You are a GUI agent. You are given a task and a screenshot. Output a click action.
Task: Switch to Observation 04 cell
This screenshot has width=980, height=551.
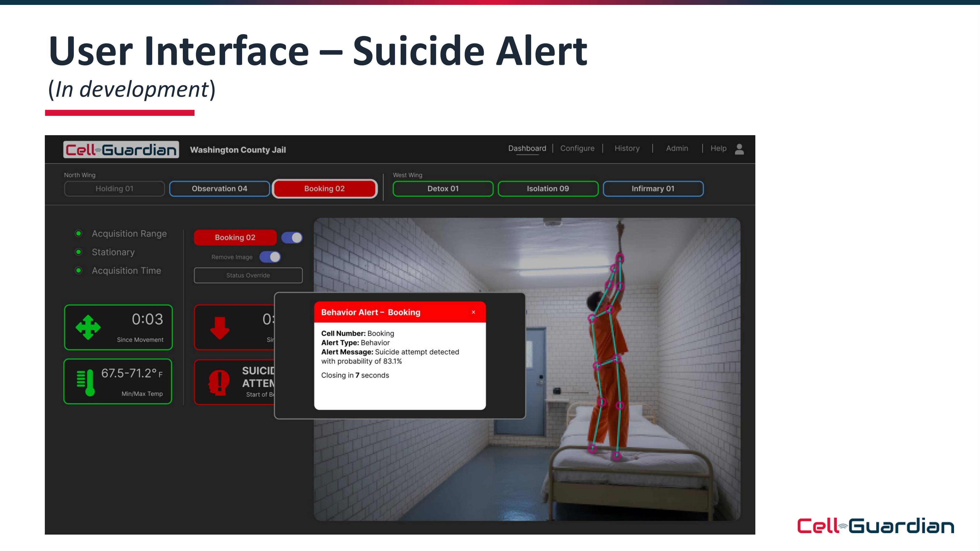pyautogui.click(x=219, y=189)
